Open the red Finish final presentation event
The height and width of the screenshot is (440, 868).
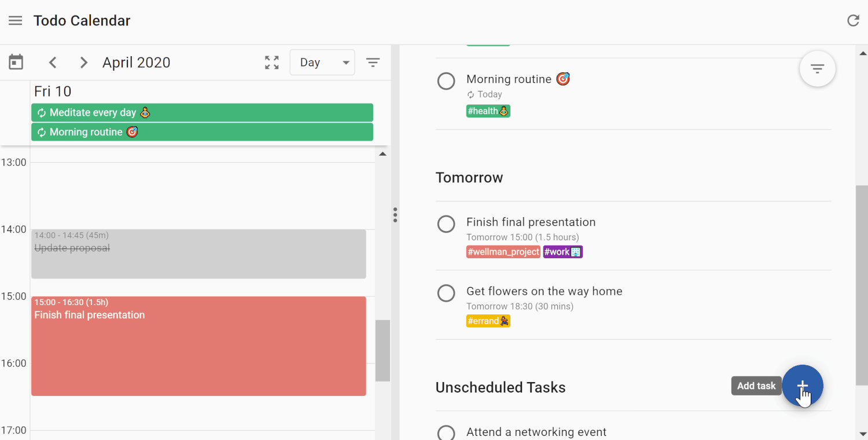(x=198, y=346)
